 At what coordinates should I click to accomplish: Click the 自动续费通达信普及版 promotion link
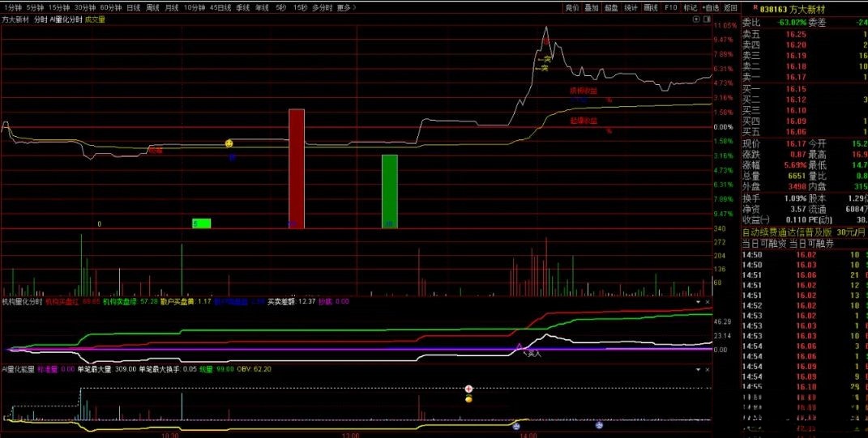(x=786, y=232)
